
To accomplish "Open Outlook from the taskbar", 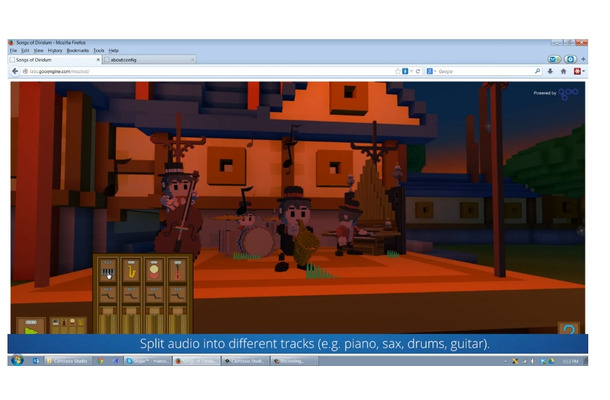I will [x=36, y=361].
